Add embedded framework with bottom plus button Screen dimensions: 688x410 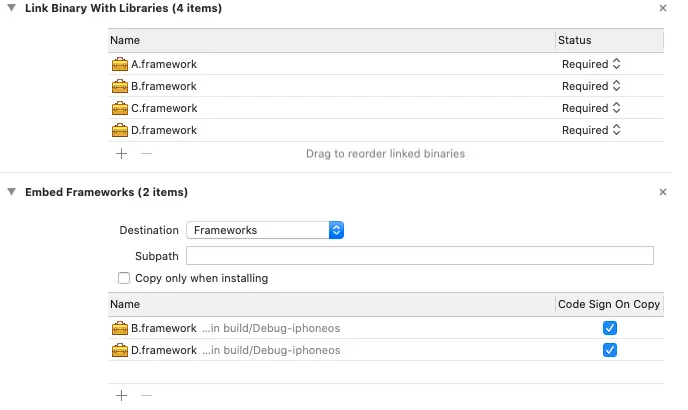point(121,395)
